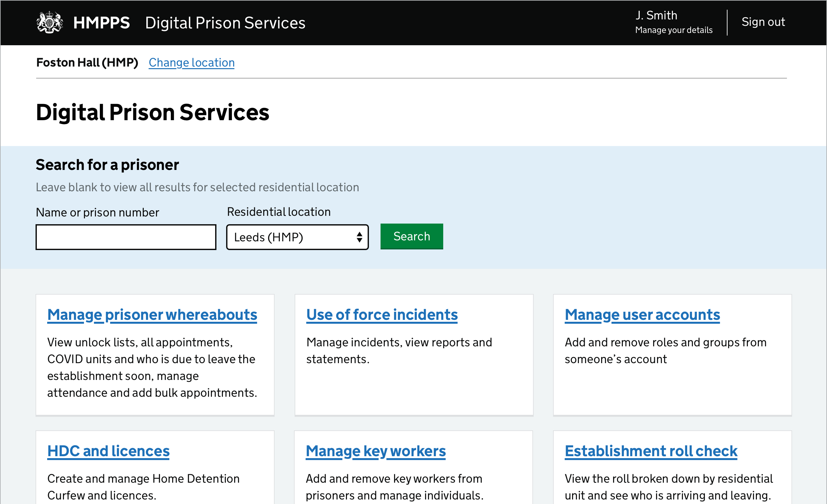Open HDC and licences
Image resolution: width=827 pixels, height=504 pixels.
coord(108,451)
